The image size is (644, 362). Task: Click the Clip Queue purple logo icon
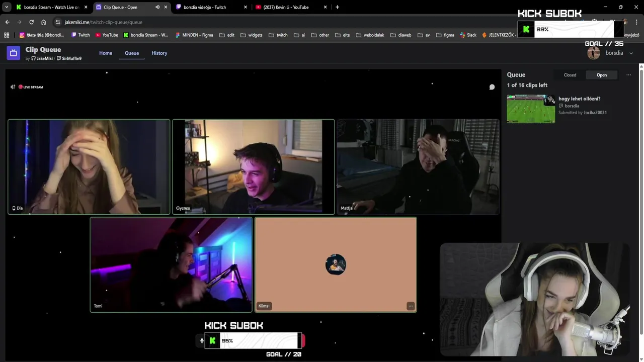[x=13, y=53]
